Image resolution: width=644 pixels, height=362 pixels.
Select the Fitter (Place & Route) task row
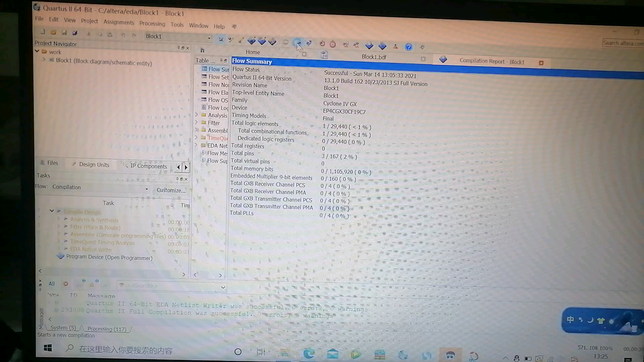coord(95,227)
